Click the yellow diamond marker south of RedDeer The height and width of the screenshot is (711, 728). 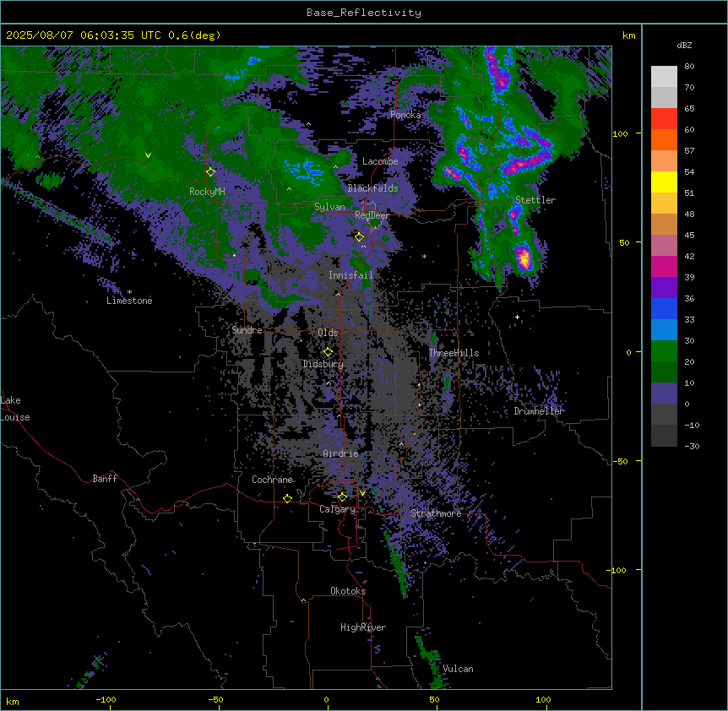(x=359, y=237)
